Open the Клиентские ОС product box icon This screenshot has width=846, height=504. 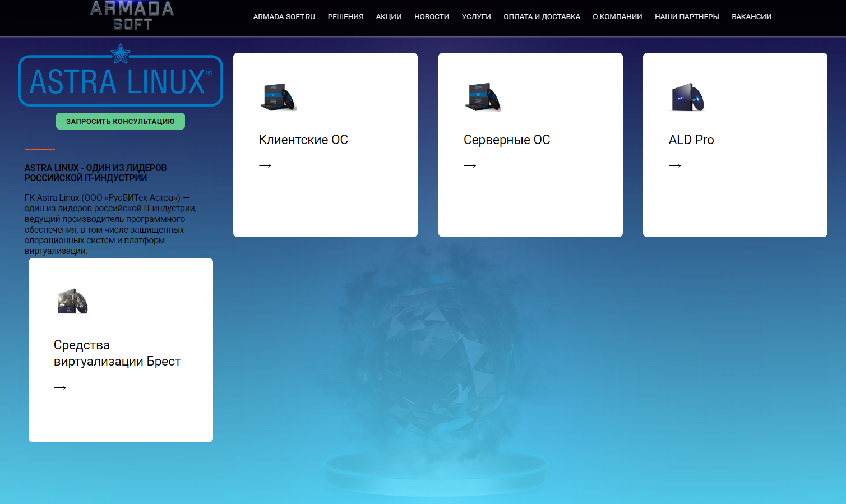[x=278, y=97]
